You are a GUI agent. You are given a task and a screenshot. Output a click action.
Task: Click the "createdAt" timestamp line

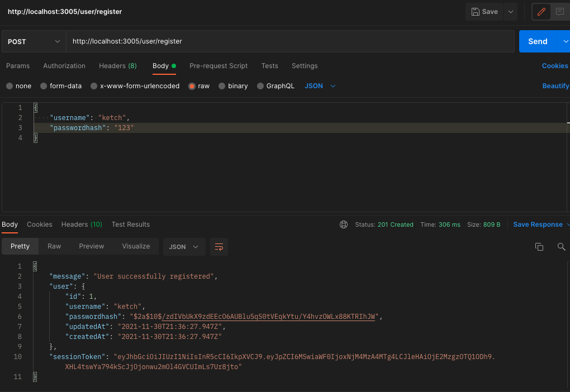click(x=144, y=337)
